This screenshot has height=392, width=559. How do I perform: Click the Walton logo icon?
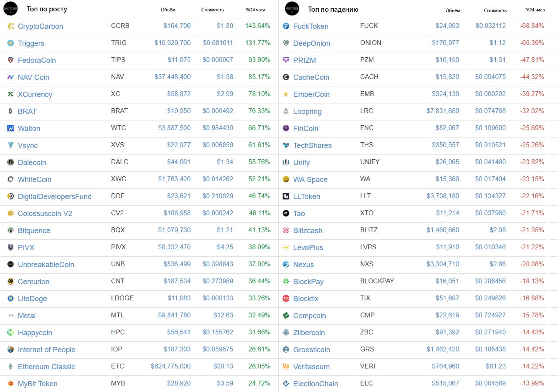pos(10,128)
